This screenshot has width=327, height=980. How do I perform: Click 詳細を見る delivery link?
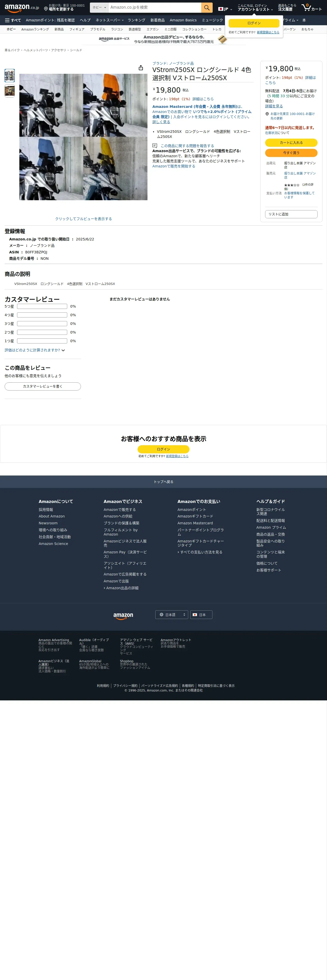(274, 106)
